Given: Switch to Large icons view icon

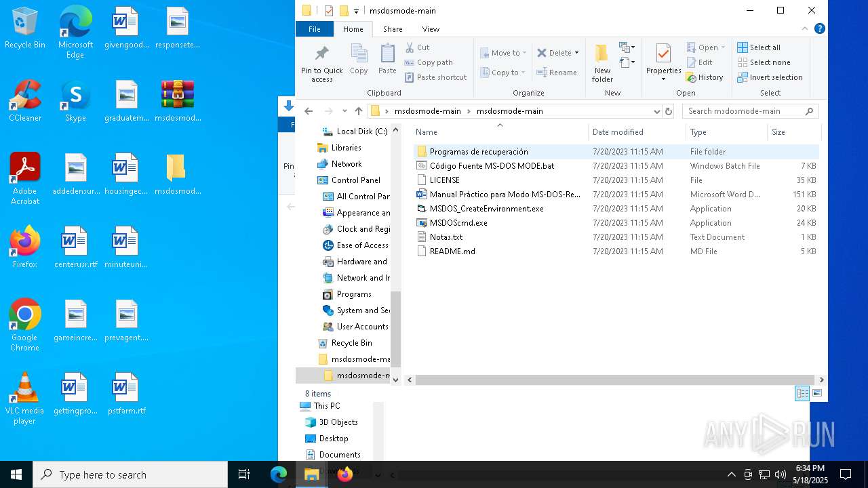Looking at the screenshot, I should (817, 393).
